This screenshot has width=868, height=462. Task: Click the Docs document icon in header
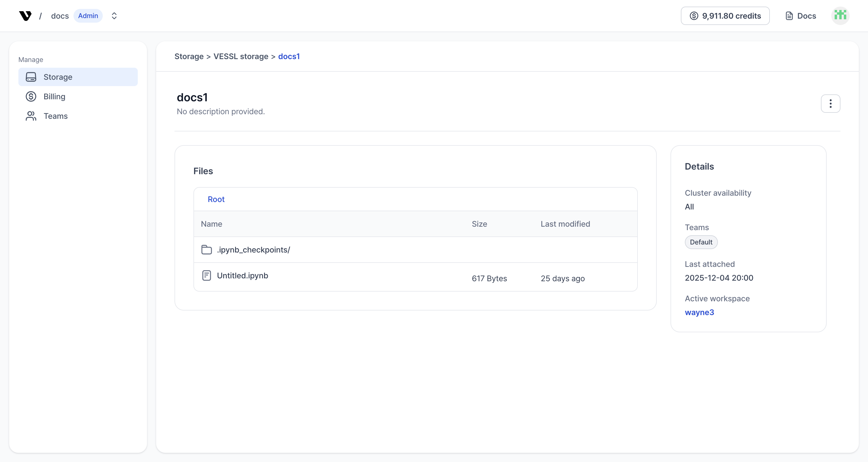(x=789, y=15)
